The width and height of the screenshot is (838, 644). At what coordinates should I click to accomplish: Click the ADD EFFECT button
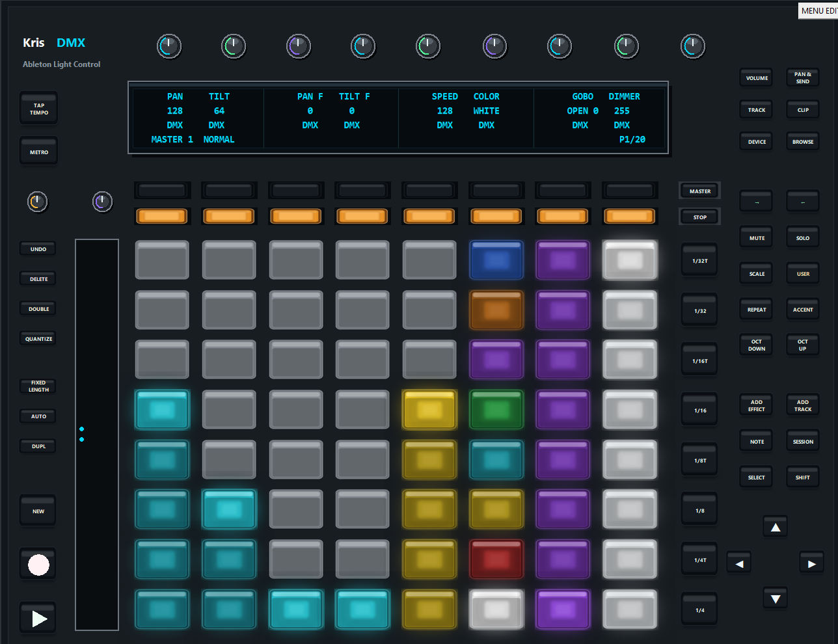coord(757,405)
